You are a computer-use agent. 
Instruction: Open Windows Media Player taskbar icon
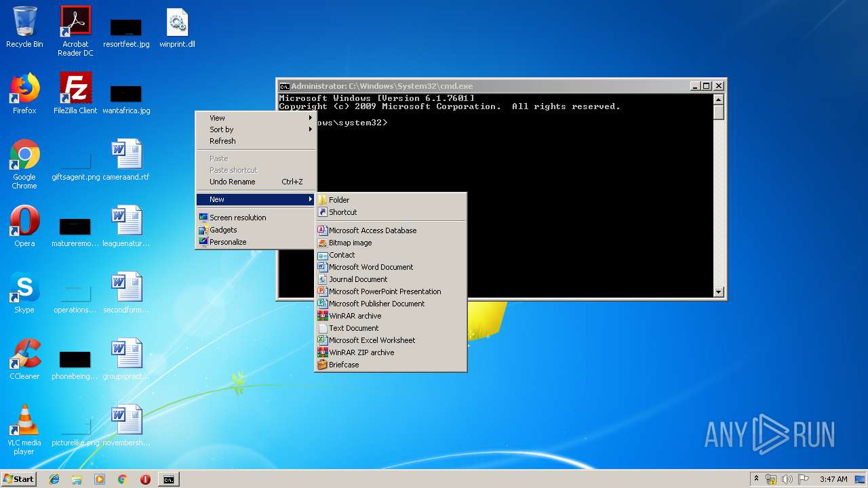coord(100,479)
